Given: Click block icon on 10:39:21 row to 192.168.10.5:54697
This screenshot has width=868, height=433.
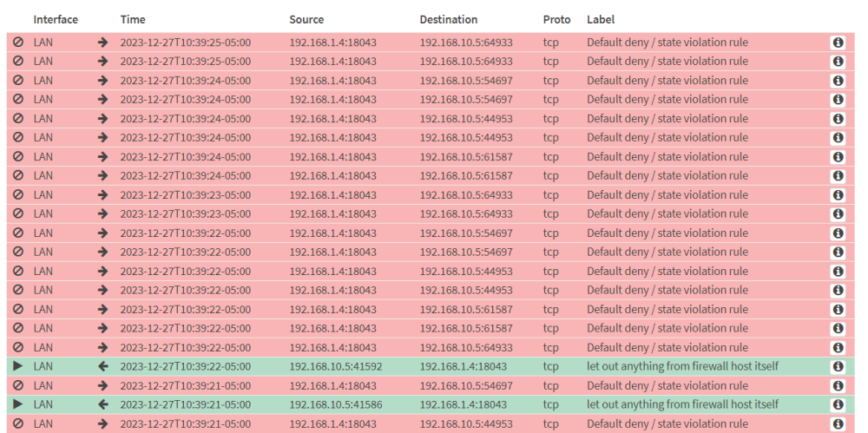Looking at the screenshot, I should click(x=18, y=385).
